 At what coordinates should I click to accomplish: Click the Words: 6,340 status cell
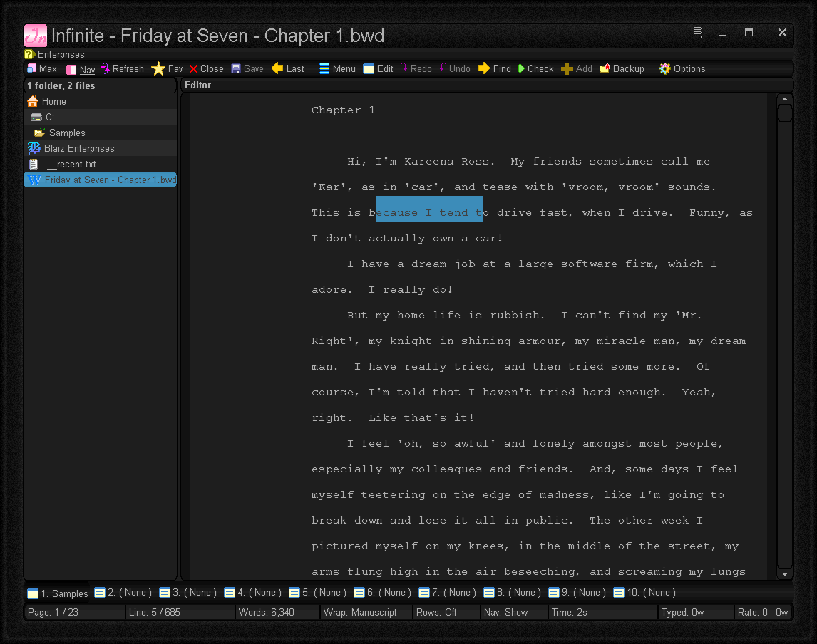(x=277, y=612)
